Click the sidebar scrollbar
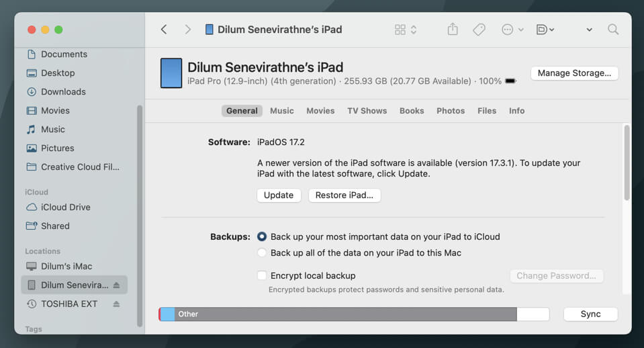The height and width of the screenshot is (348, 644). (x=140, y=216)
